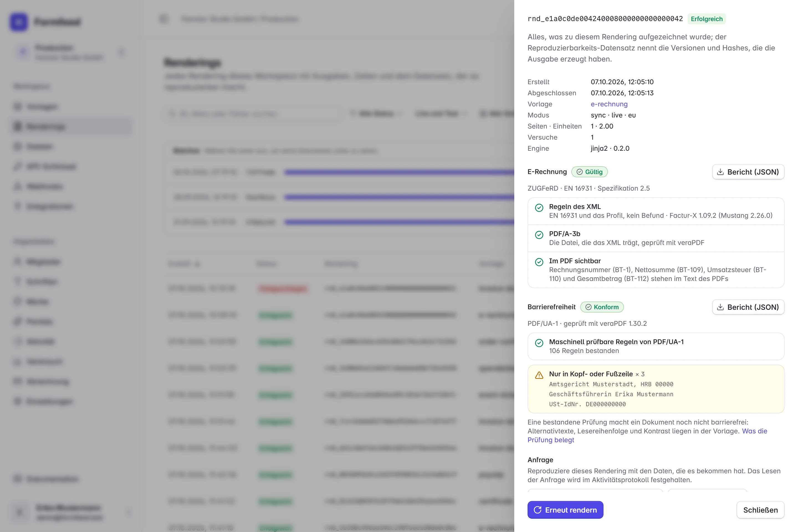Click the 'USt-IdNr. DE000000000' line
Viewport: 798px width, 532px height.
587,404
